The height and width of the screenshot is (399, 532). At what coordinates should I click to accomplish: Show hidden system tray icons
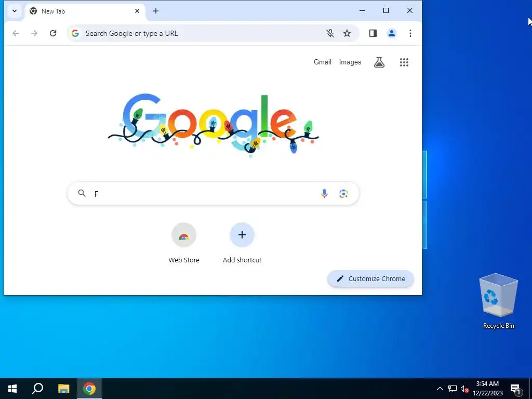(440, 389)
